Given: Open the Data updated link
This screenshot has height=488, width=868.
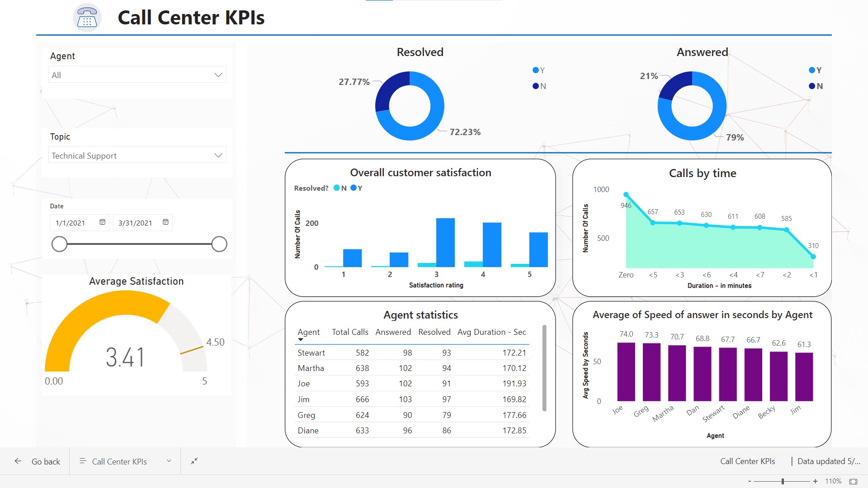Looking at the screenshot, I should pyautogui.click(x=828, y=461).
